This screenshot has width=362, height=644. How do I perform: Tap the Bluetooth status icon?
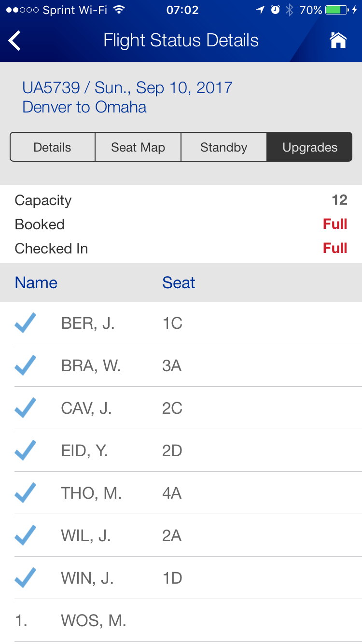point(289,10)
